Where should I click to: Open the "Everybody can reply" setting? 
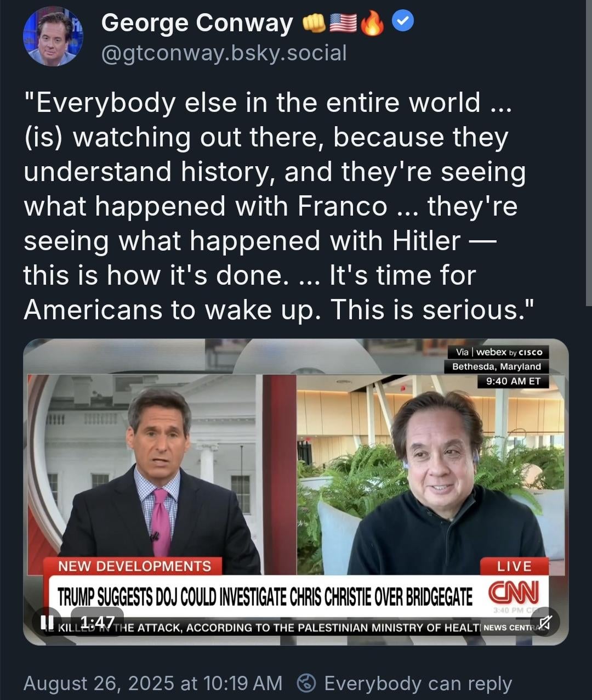pos(418,684)
